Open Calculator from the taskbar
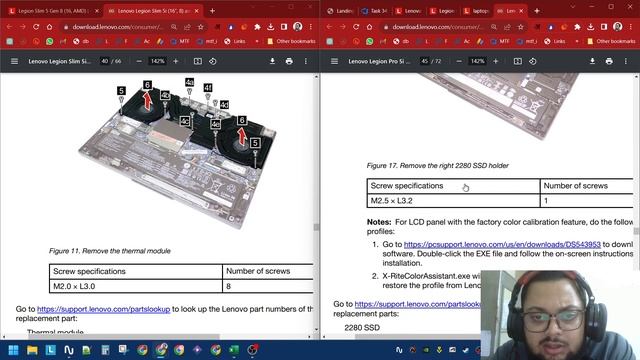The width and height of the screenshot is (640, 360). pyautogui.click(x=105, y=350)
